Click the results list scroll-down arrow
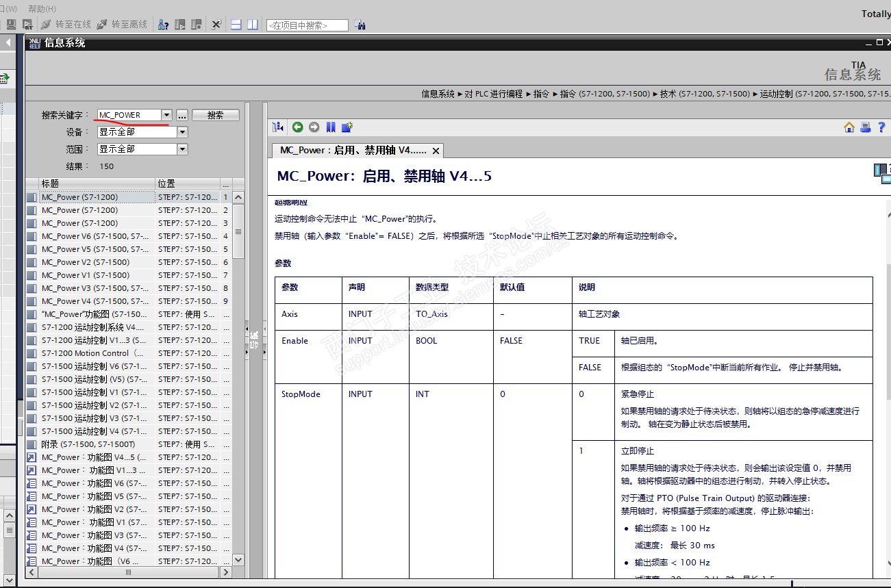This screenshot has width=891, height=588. [238, 559]
